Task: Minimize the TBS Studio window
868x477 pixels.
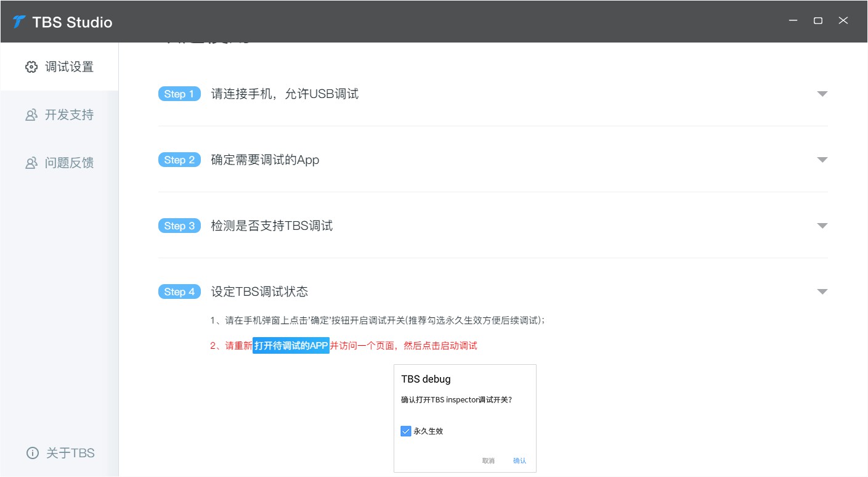Action: 793,20
